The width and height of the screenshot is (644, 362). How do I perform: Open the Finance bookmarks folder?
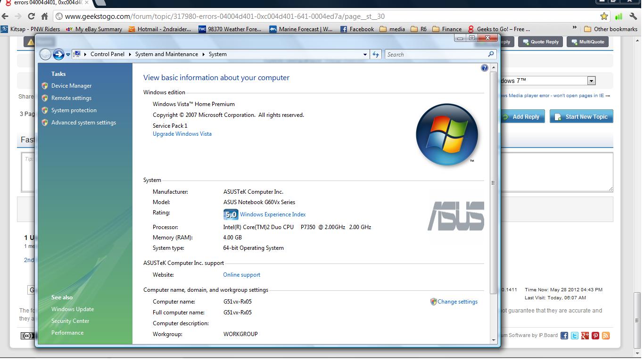446,29
